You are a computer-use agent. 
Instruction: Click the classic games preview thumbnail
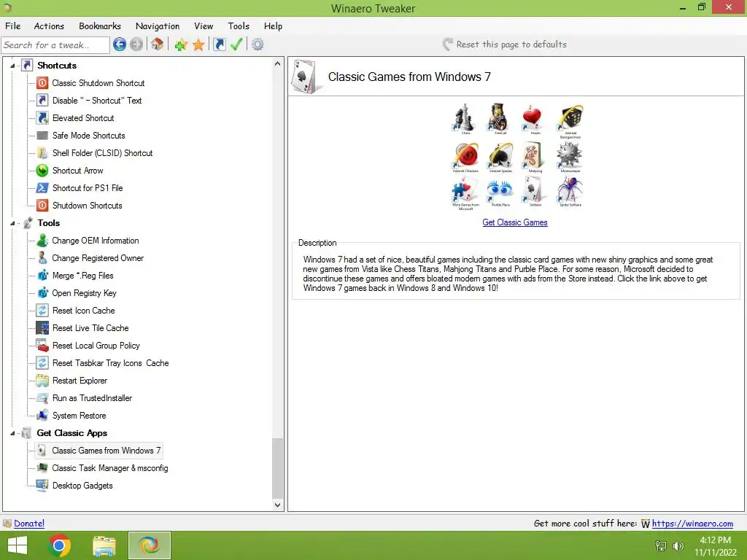coord(518,157)
